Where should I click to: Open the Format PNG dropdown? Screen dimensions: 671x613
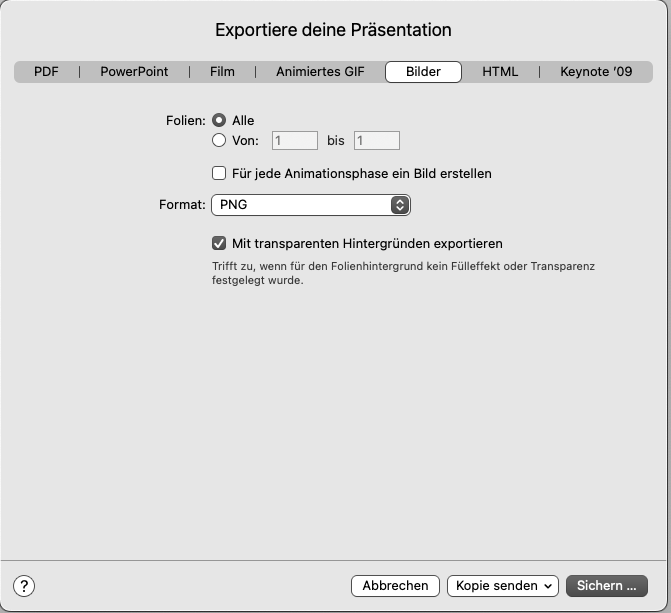point(310,205)
